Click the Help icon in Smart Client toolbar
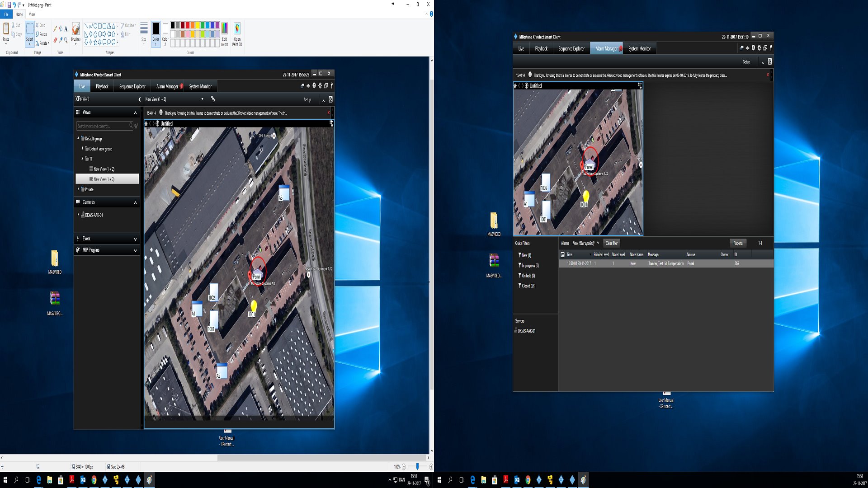Screen dimensions: 868x488 tap(753, 47)
